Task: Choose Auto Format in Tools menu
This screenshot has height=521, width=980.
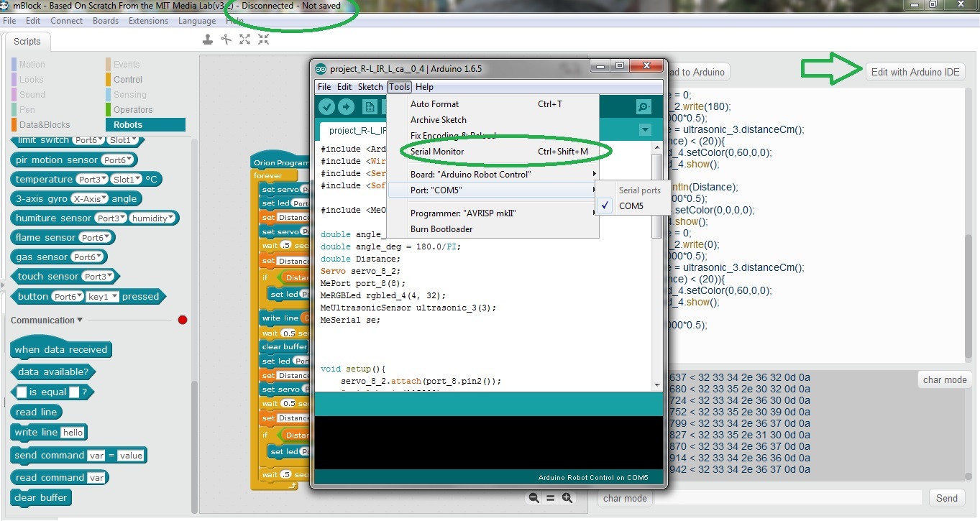Action: [493, 104]
